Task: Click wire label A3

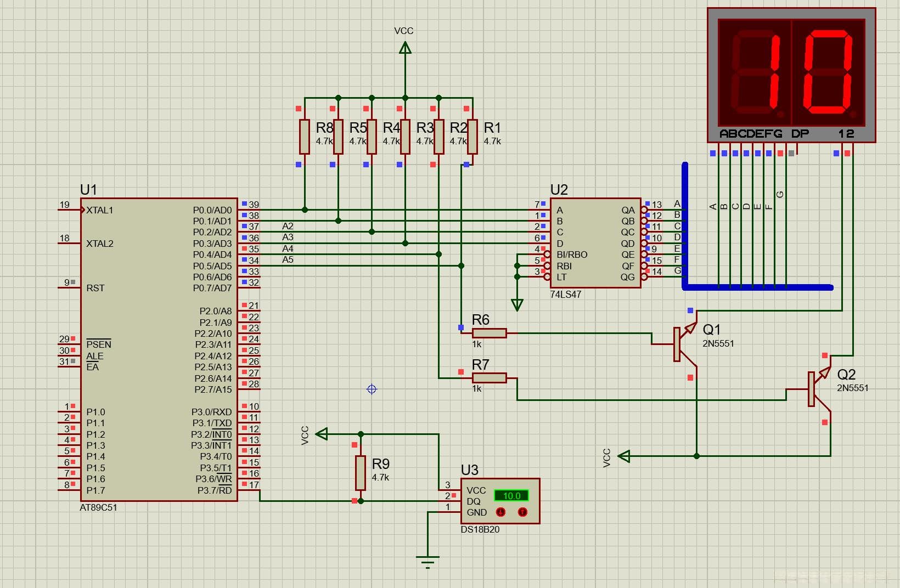Action: pyautogui.click(x=288, y=237)
